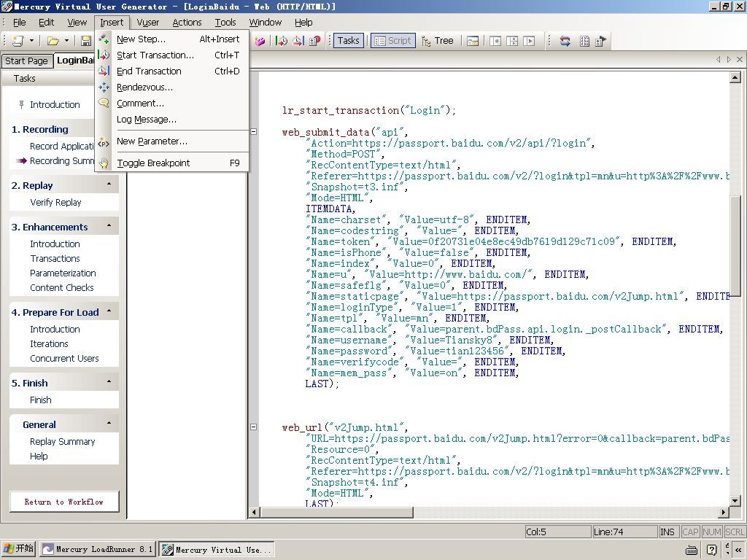Open Content Checks task link
The image size is (747, 560).
[61, 287]
